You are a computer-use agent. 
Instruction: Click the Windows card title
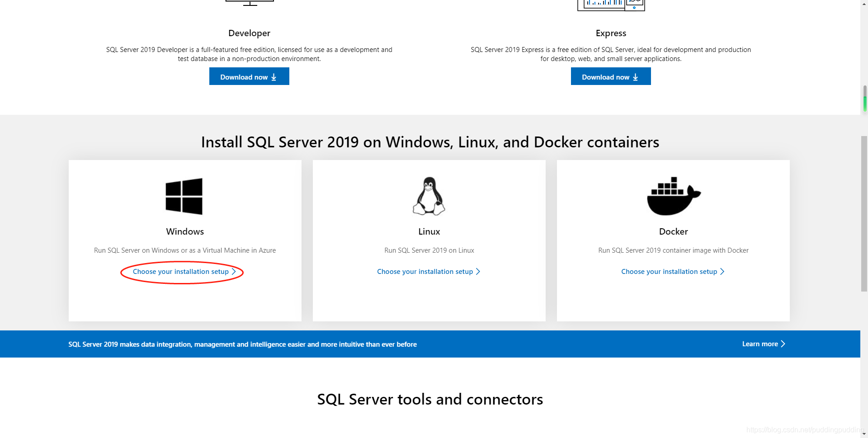(x=185, y=231)
